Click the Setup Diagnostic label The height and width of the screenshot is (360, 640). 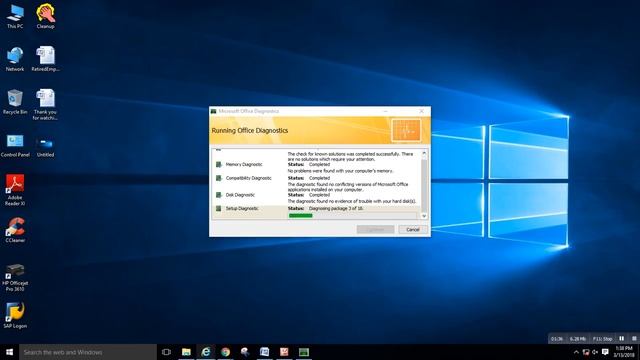coord(242,209)
